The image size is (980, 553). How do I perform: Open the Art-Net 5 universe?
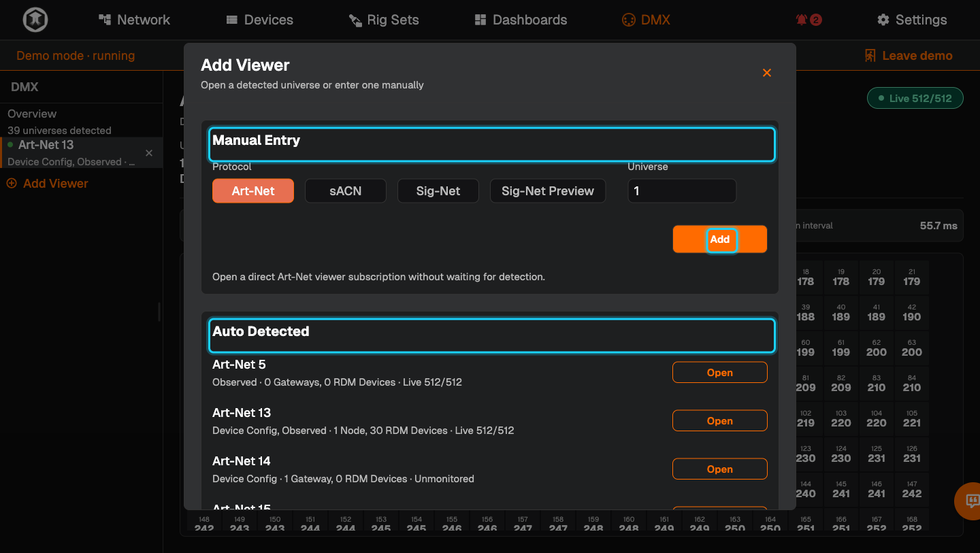[720, 373]
